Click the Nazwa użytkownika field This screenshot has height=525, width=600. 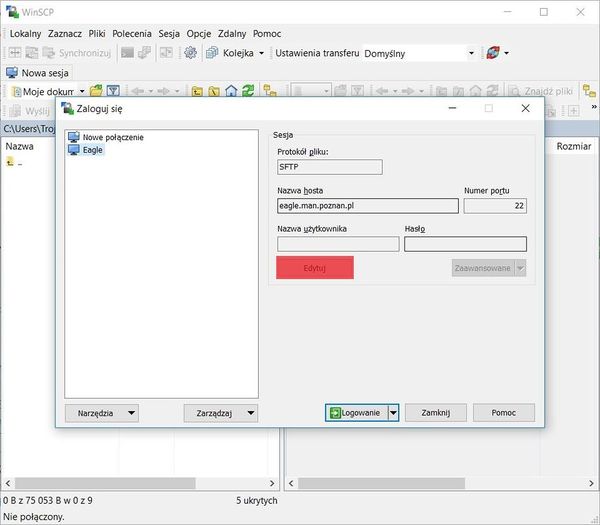click(x=338, y=244)
